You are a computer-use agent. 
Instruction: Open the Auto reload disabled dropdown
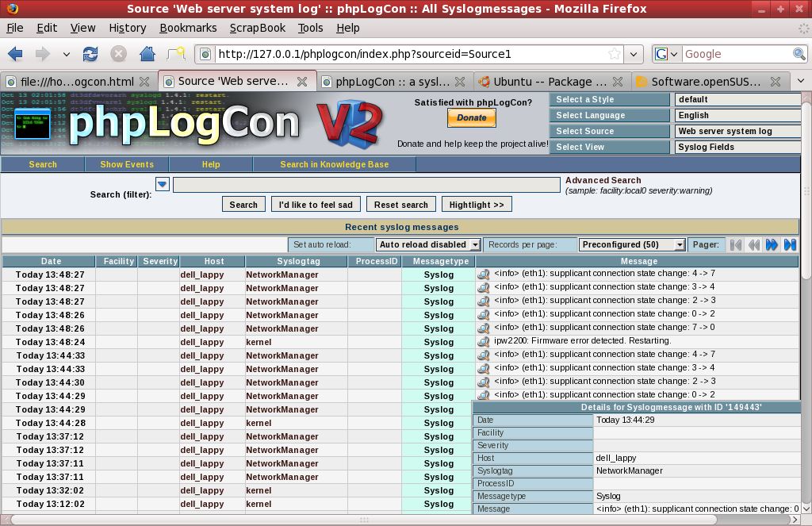pos(428,244)
